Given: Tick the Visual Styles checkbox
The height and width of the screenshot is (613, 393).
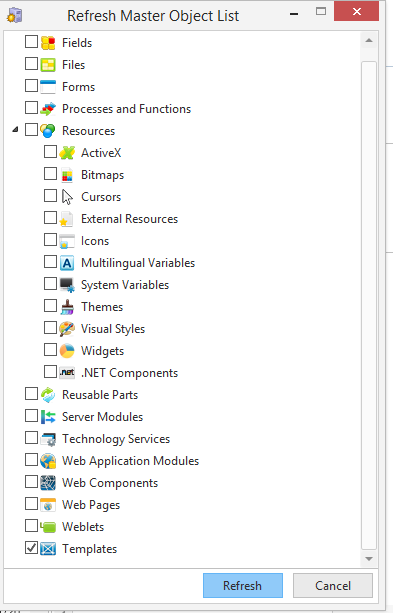Looking at the screenshot, I should tap(50, 328).
